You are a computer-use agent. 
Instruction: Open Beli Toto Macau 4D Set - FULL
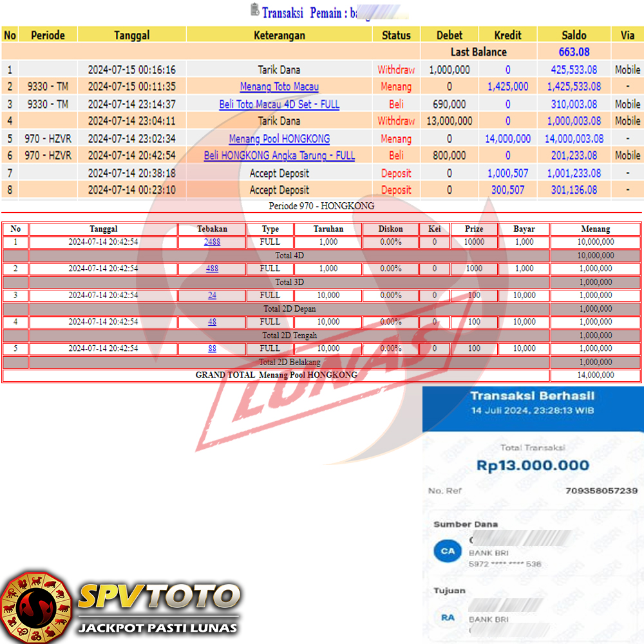click(279, 104)
